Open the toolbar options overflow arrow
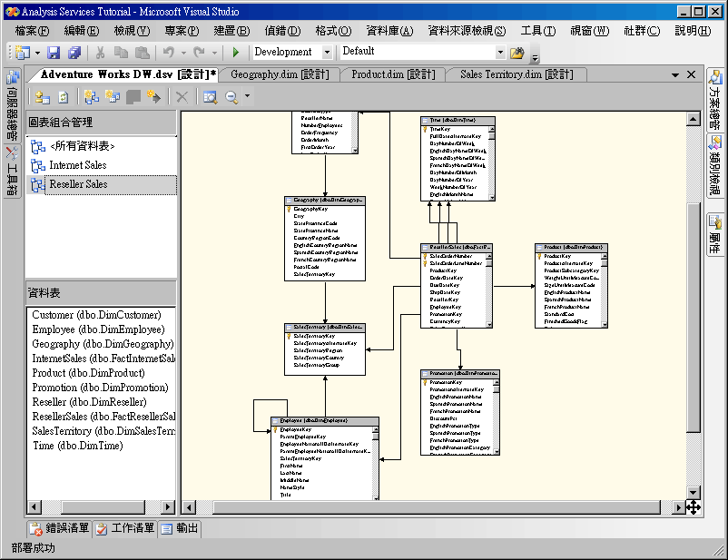 535,57
